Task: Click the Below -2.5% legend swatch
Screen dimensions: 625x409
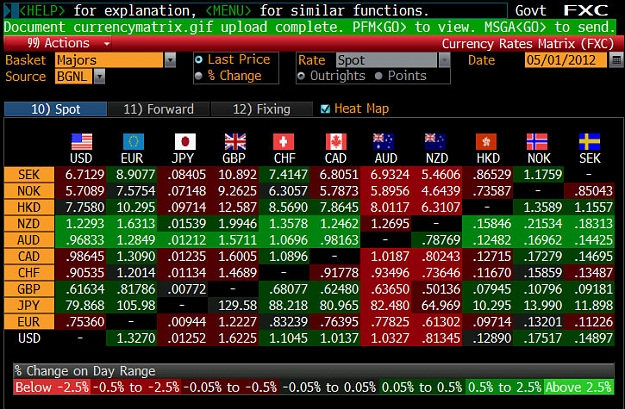Action: click(52, 387)
